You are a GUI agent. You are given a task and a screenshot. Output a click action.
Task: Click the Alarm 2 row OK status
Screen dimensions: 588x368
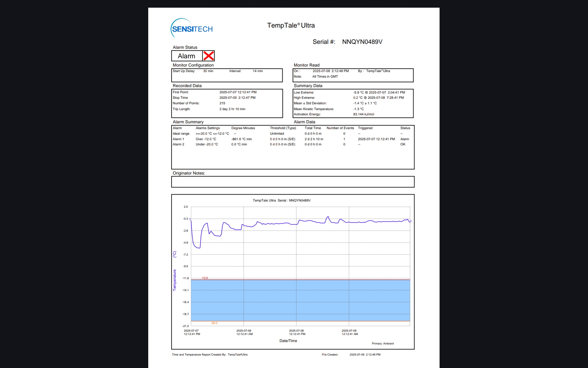[403, 144]
